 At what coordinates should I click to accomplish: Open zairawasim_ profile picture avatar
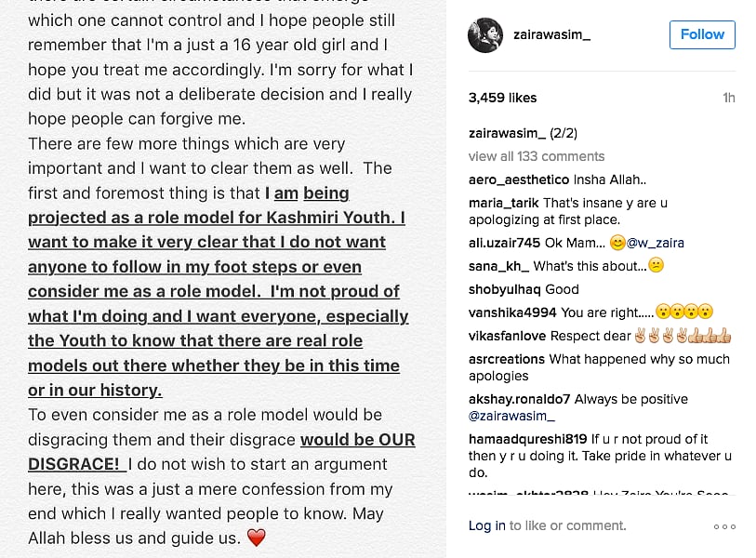coord(486,35)
